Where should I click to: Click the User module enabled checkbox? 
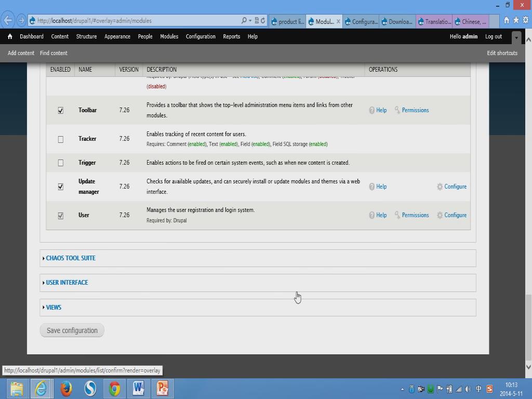click(61, 216)
